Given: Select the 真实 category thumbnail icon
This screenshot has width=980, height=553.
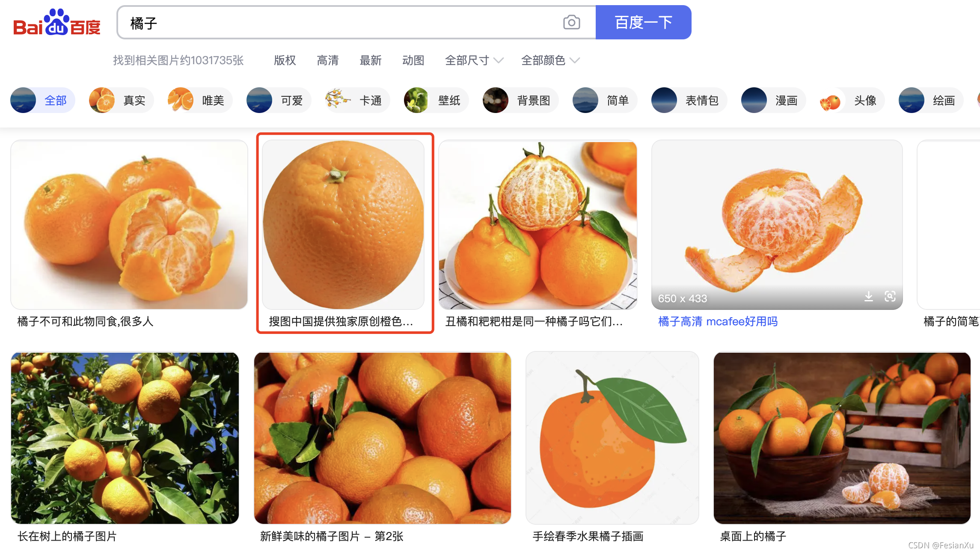Looking at the screenshot, I should coord(102,101).
